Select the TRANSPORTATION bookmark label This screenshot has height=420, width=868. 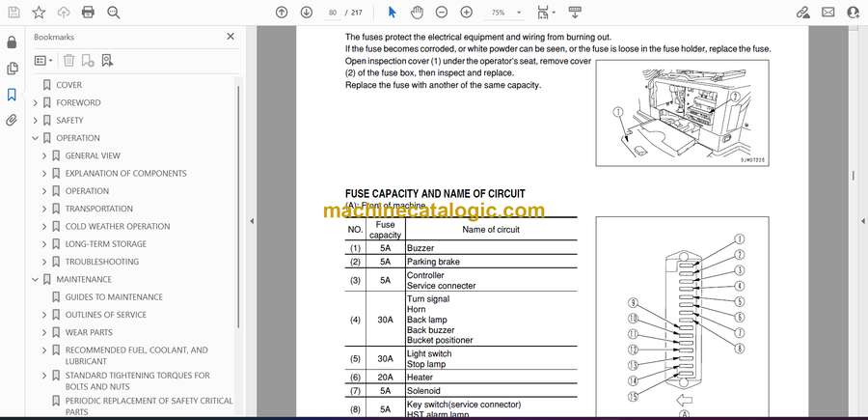point(99,209)
